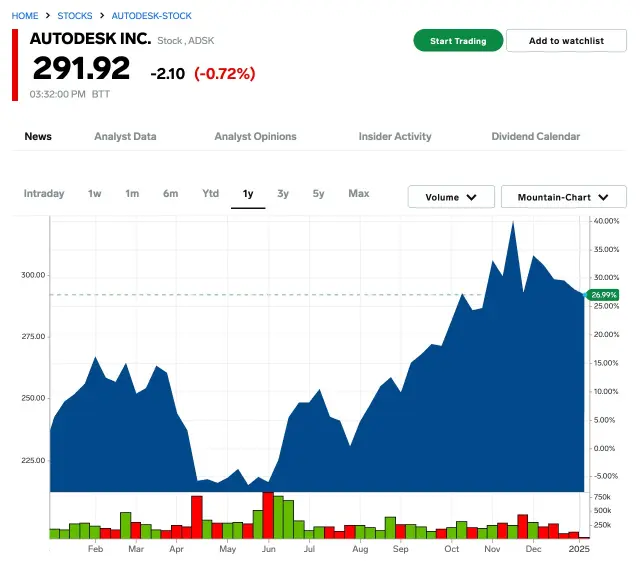Switch to the News tab
Viewport: 640px width, 561px height.
(x=38, y=137)
